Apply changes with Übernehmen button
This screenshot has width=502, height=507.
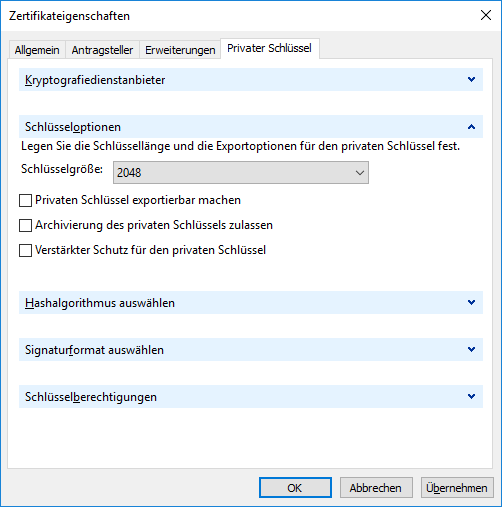click(x=457, y=488)
